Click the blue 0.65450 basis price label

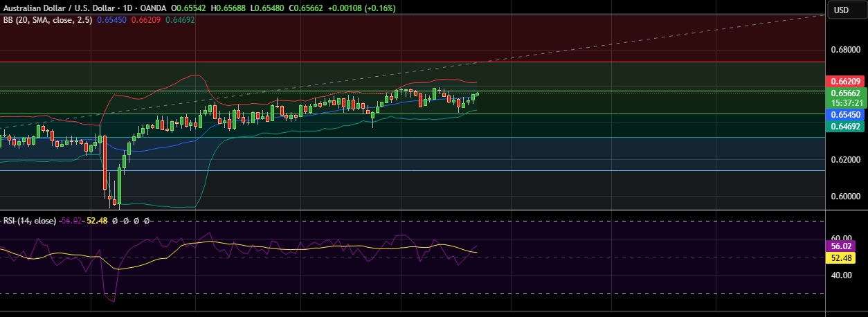(844, 114)
